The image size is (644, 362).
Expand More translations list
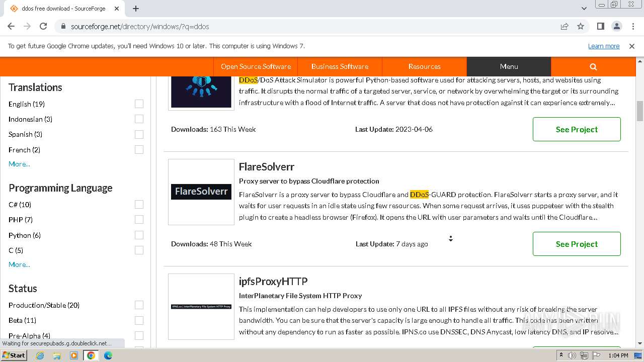tap(19, 164)
